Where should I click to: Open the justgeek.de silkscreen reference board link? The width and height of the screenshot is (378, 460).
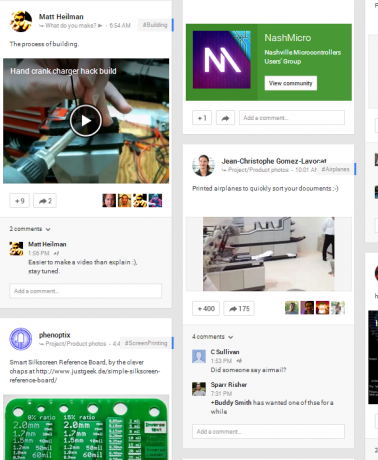pos(85,375)
